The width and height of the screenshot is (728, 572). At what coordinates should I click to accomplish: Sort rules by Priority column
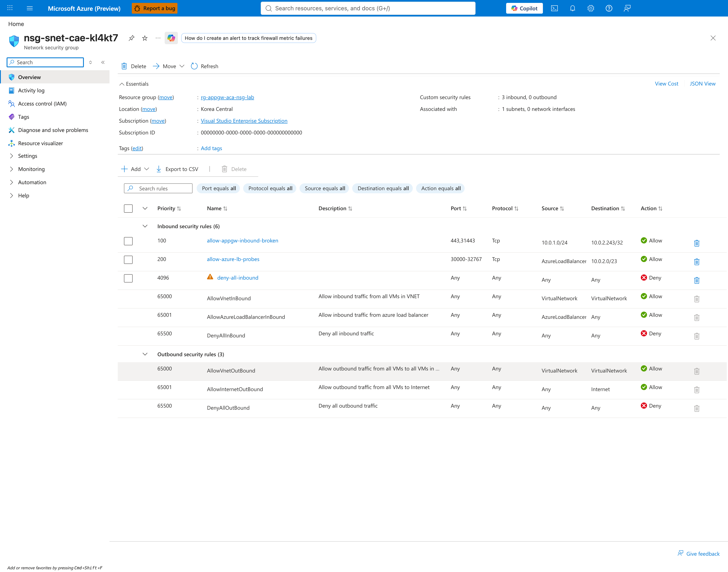coord(169,208)
